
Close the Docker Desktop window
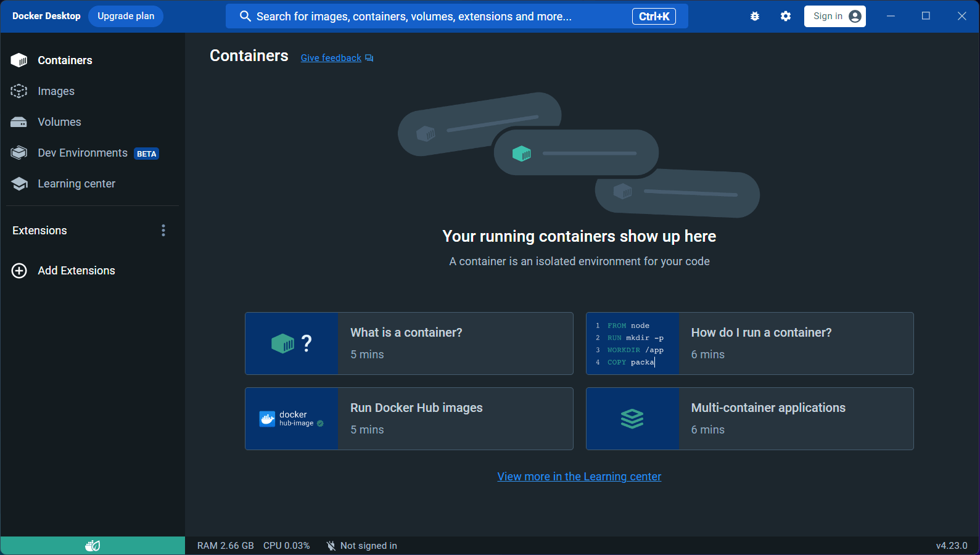click(x=961, y=16)
